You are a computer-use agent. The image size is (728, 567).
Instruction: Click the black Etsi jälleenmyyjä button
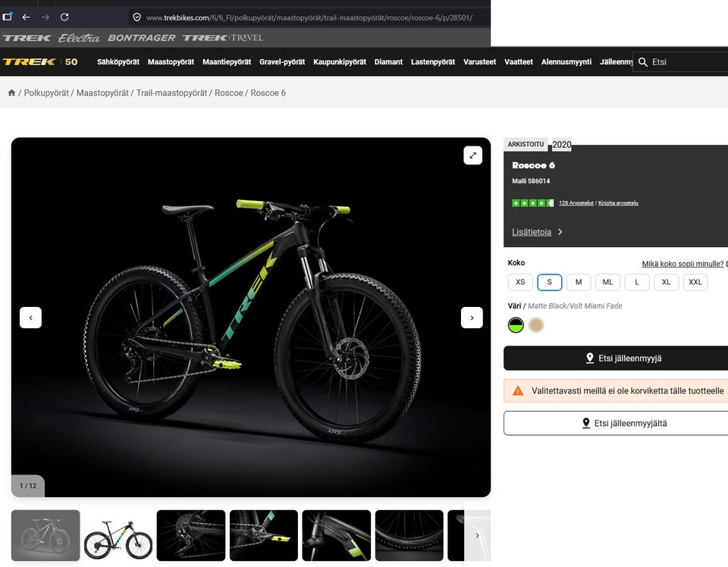[616, 359]
